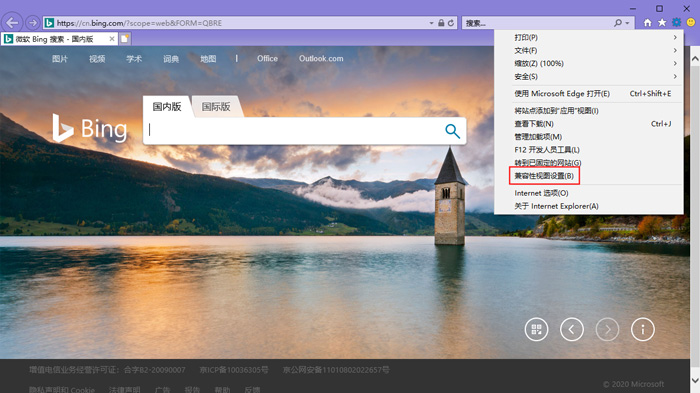Open the 词典 link
Screen dimensions: 700x393
point(171,59)
